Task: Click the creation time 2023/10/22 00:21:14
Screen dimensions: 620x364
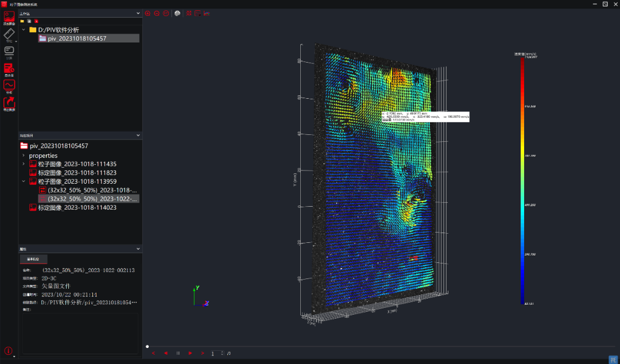Action: 69,295
